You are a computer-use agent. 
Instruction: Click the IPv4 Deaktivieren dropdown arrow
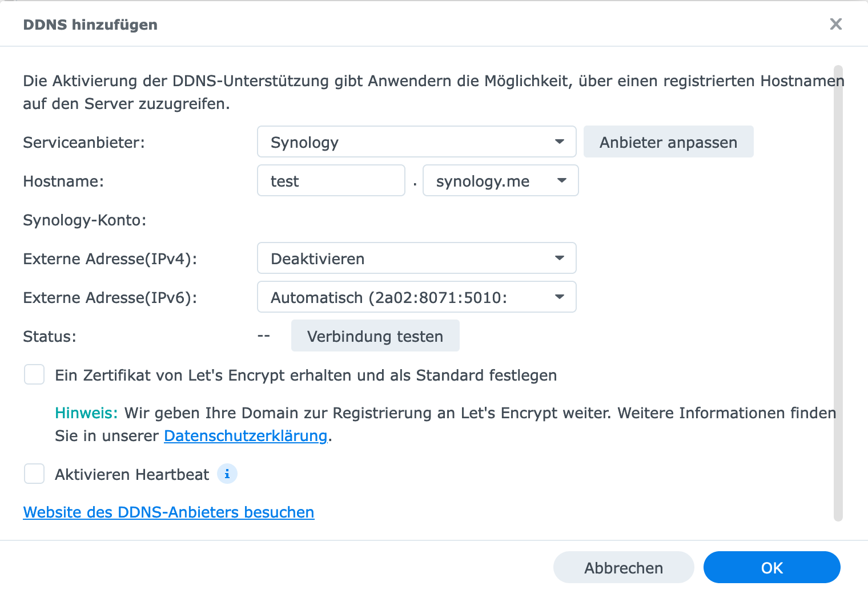click(x=560, y=258)
